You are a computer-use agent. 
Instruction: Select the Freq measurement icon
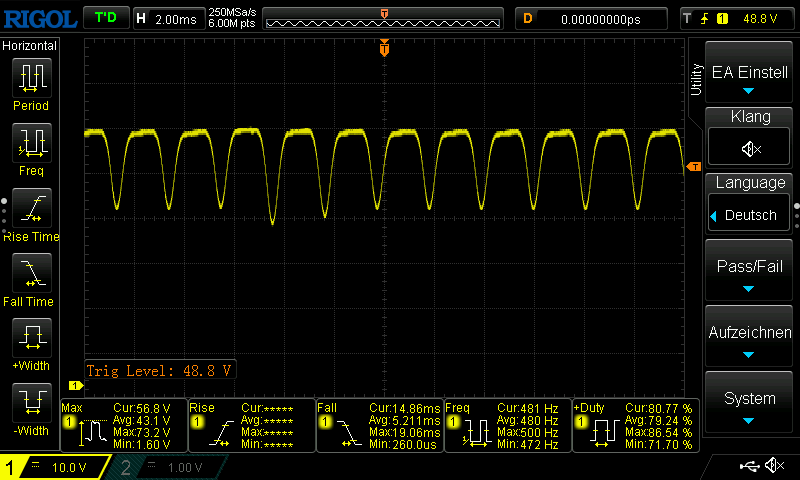[x=32, y=143]
